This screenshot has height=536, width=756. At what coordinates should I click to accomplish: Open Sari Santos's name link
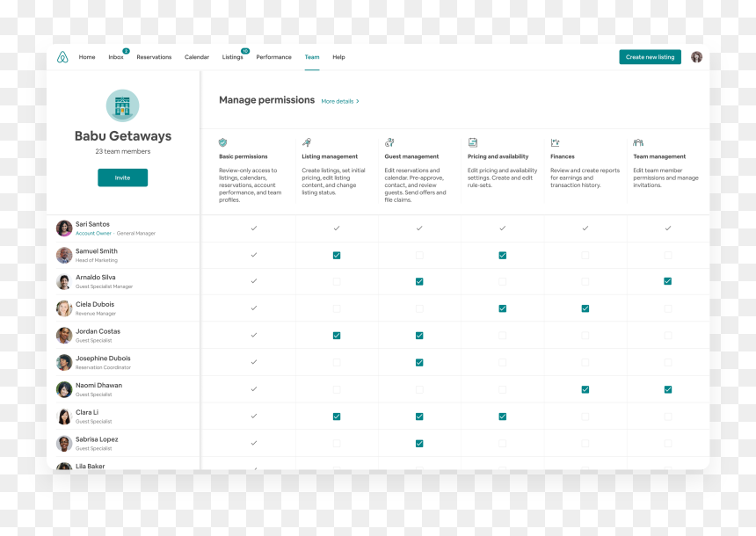[92, 224]
